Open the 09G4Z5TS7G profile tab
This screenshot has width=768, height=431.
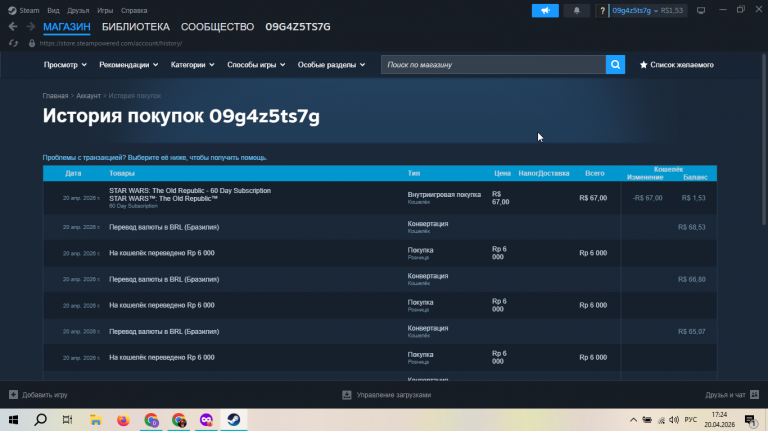[298, 27]
